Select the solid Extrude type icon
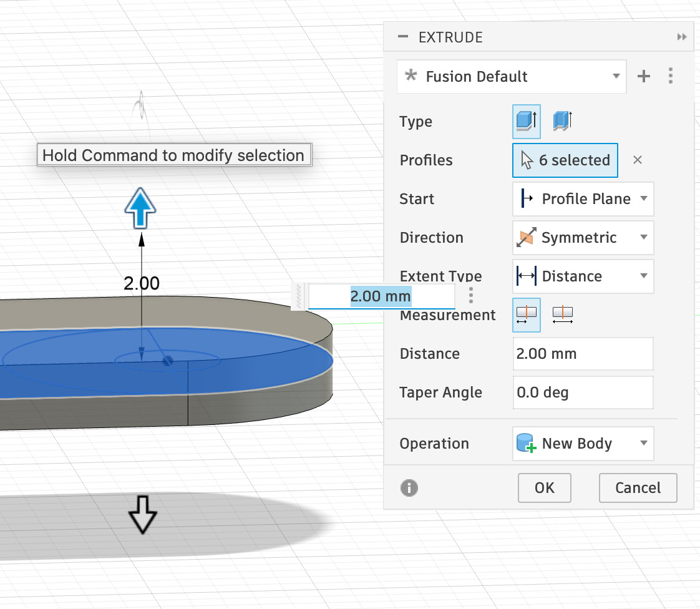Screen dimensions: 700x609 [x=526, y=122]
